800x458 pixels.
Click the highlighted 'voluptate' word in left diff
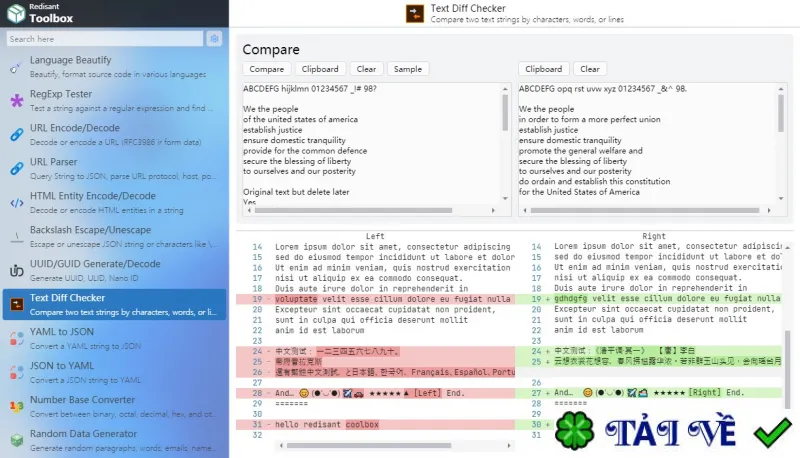296,299
